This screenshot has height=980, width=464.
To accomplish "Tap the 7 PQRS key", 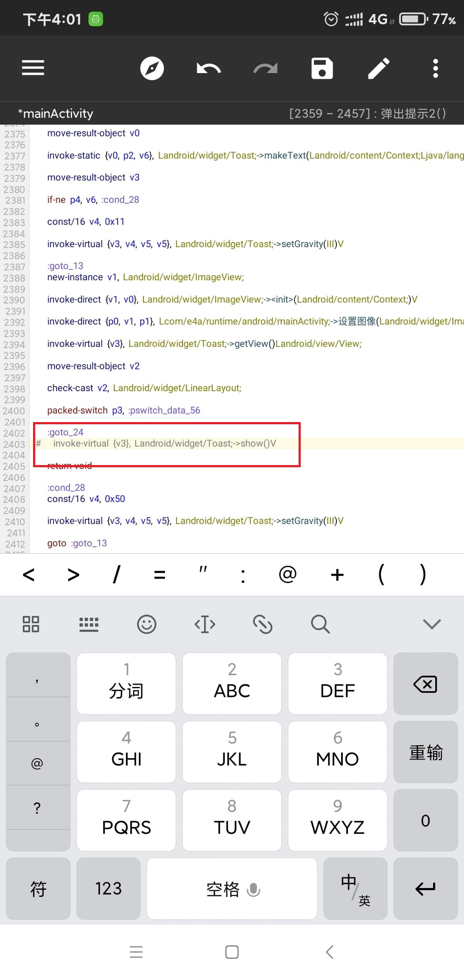I will click(x=126, y=820).
